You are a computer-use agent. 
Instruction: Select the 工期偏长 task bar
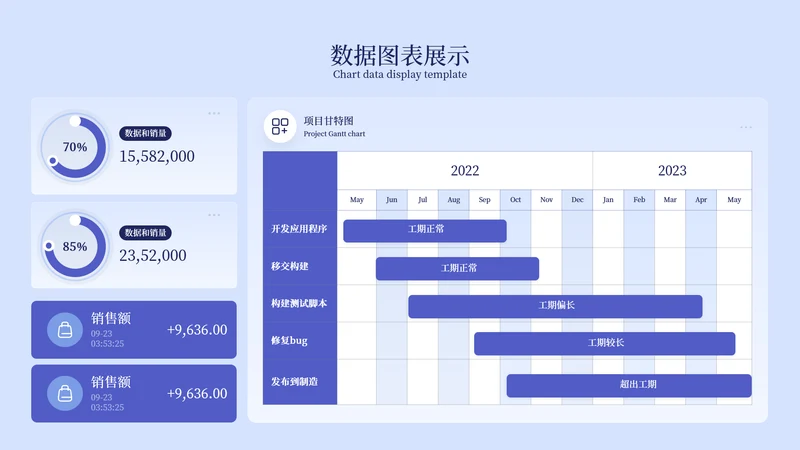(x=555, y=306)
